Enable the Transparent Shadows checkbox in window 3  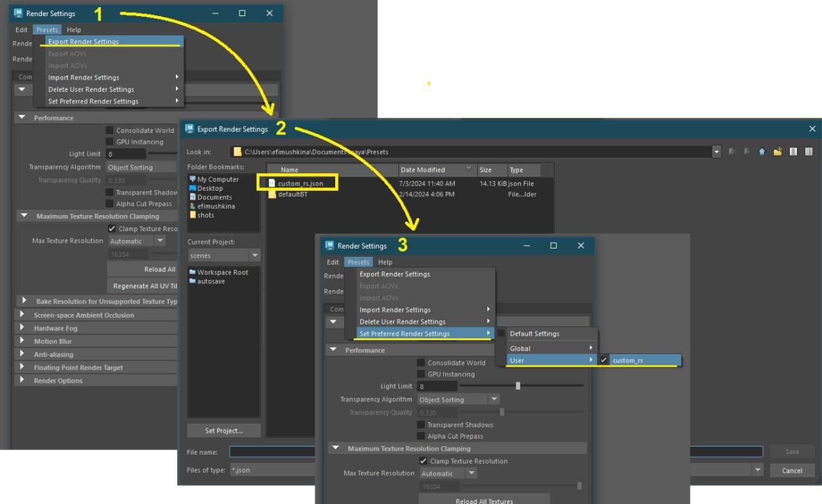pos(421,424)
